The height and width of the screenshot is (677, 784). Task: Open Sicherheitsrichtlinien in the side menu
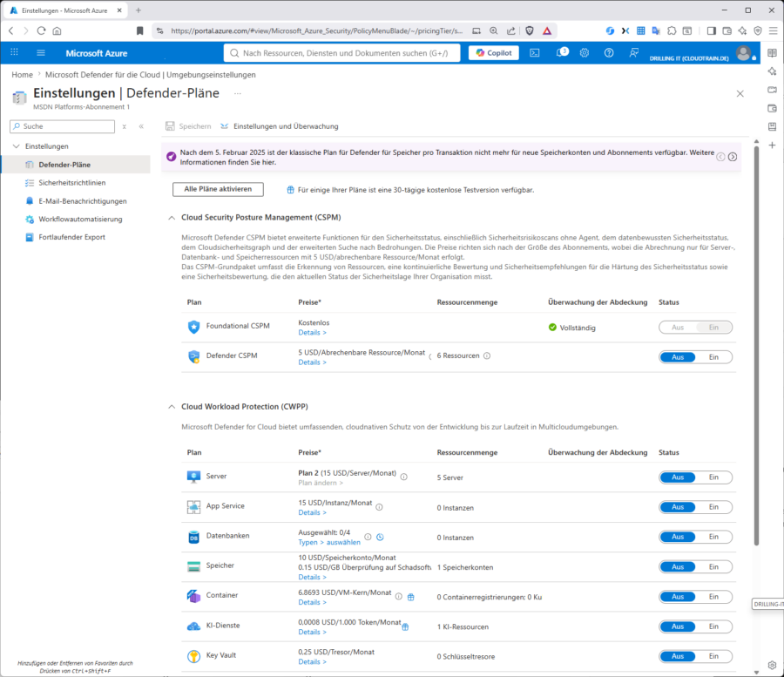pyautogui.click(x=72, y=183)
